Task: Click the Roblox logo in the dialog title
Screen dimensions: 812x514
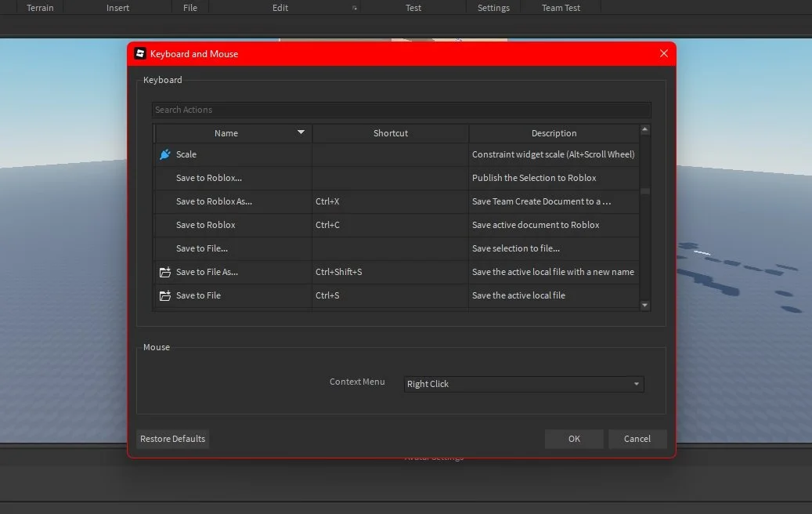Action: [140, 53]
